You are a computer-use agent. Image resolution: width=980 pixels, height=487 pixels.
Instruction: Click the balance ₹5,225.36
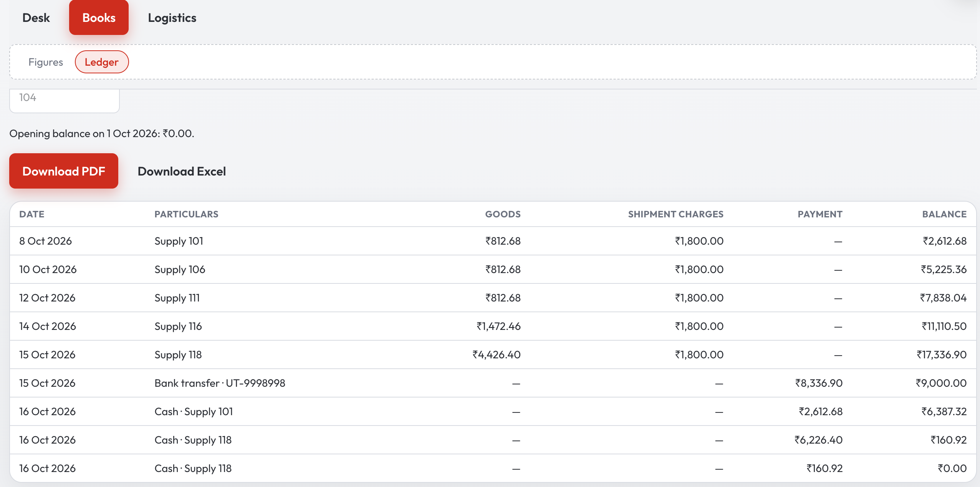click(x=944, y=269)
